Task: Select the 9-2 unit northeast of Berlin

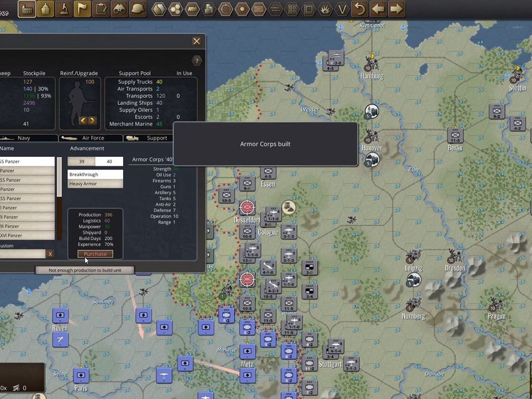Action: point(497,112)
